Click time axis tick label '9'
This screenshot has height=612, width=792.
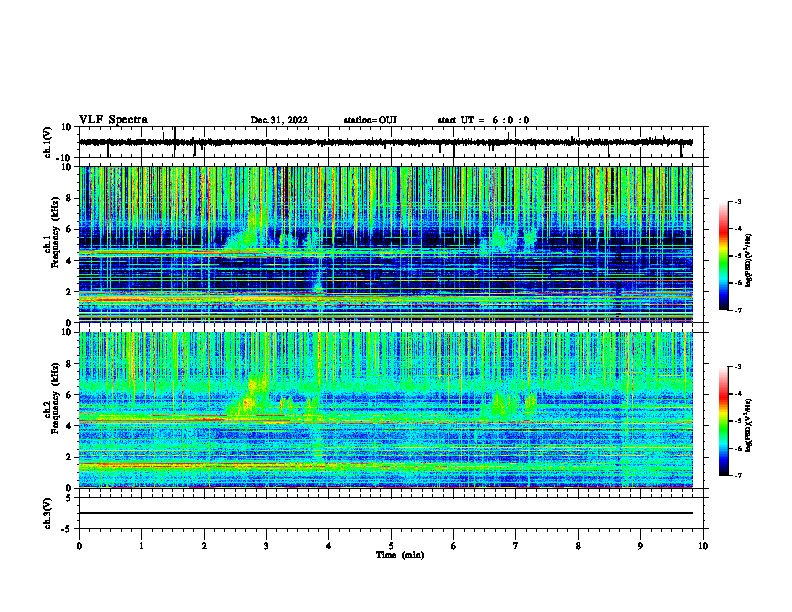640,546
